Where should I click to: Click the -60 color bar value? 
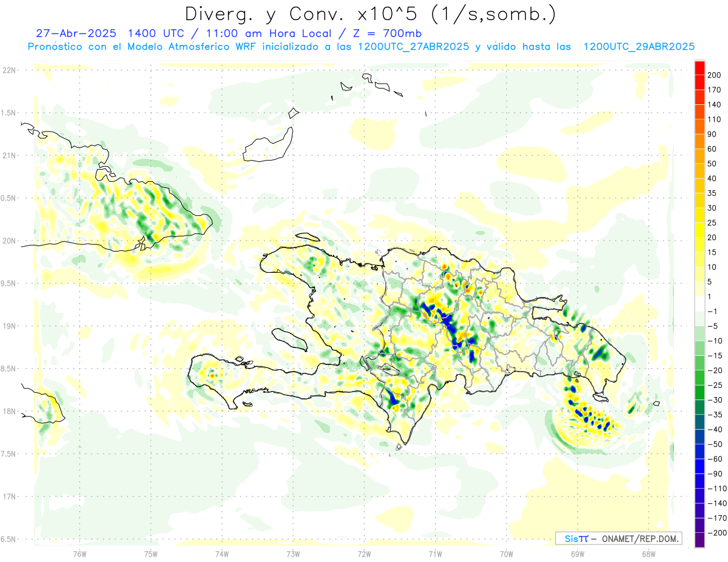point(715,459)
